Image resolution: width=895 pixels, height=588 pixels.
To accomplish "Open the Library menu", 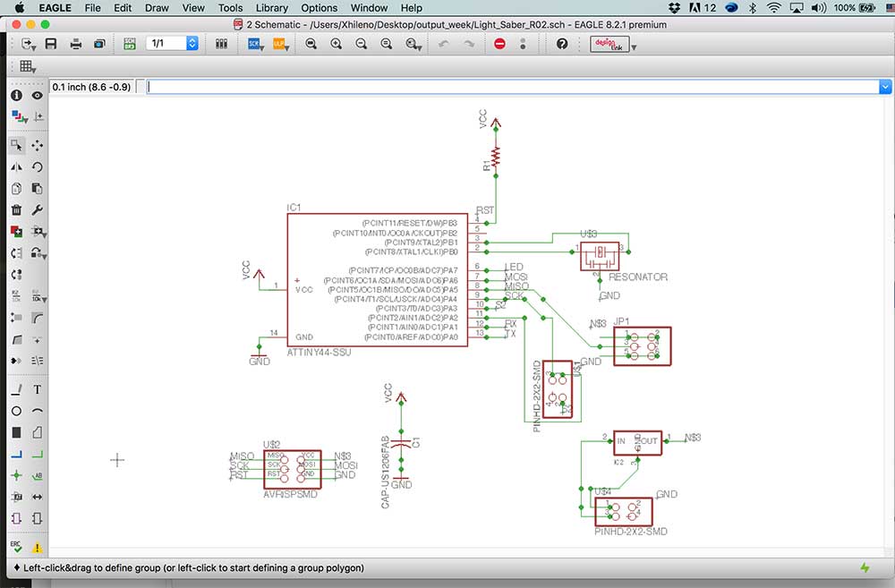I will point(272,8).
